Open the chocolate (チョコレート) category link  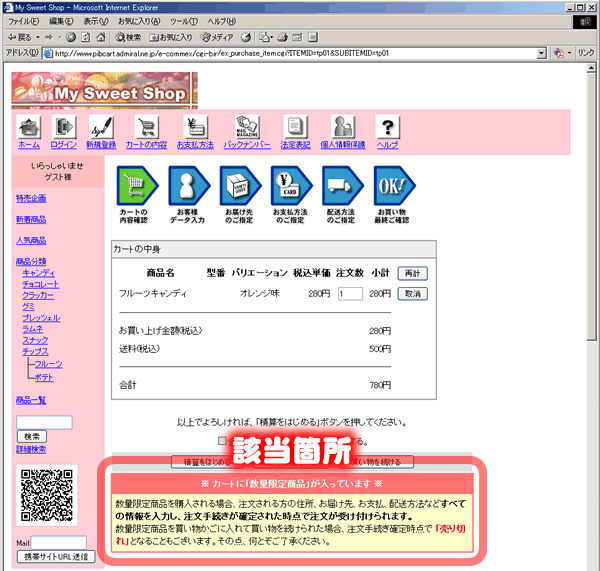tap(41, 284)
